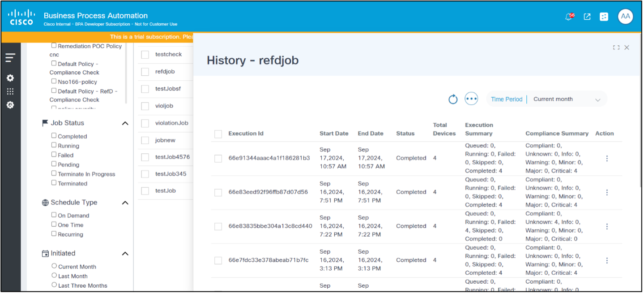Toggle the hamburger menu in left sidebar
This screenshot has width=644, height=294.
coord(10,58)
